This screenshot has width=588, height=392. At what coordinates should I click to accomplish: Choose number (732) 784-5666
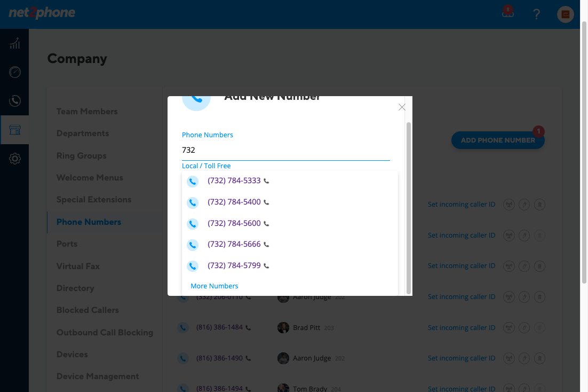coord(234,244)
